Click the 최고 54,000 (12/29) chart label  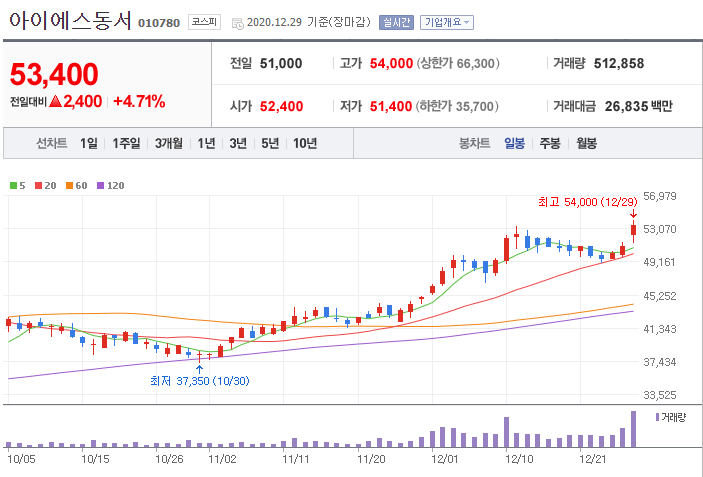pyautogui.click(x=587, y=202)
